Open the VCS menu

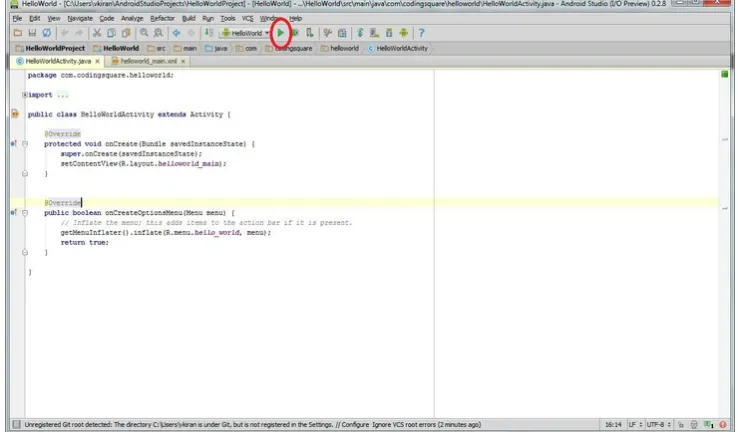pos(248,18)
